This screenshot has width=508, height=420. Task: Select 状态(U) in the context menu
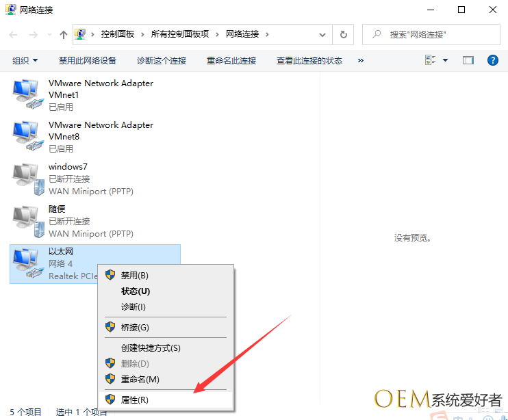pyautogui.click(x=135, y=291)
